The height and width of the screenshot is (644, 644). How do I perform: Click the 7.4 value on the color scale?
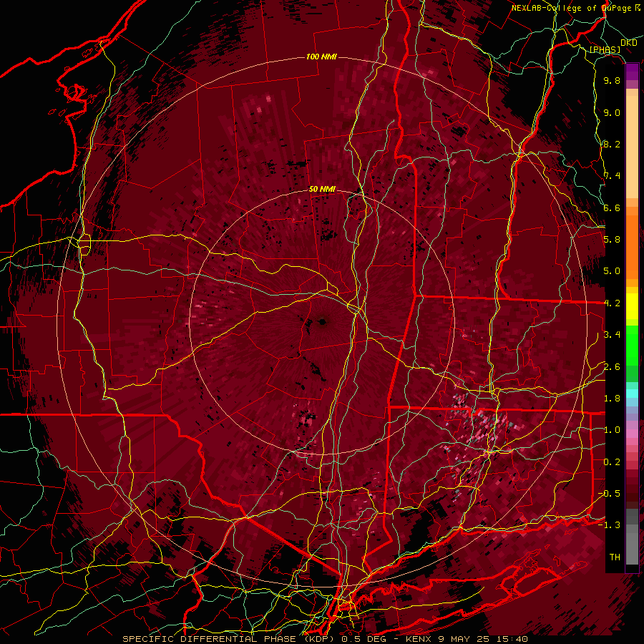[612, 176]
